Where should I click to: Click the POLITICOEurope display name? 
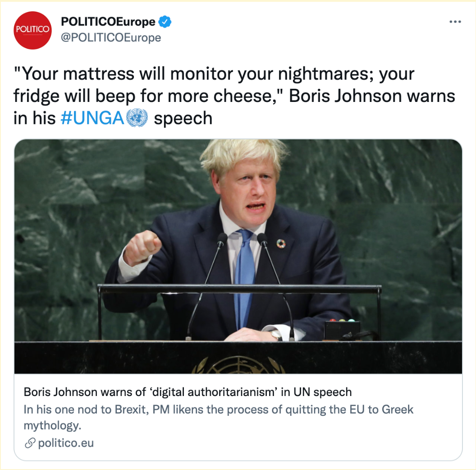[x=108, y=22]
